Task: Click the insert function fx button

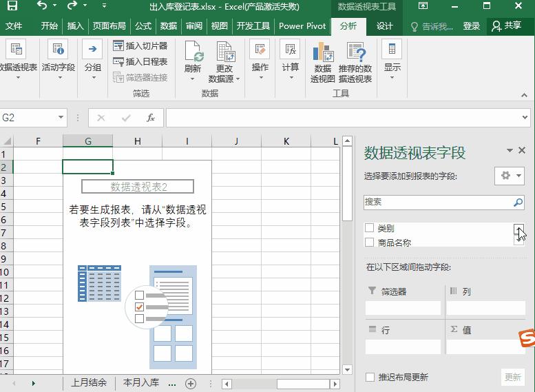Action: [151, 118]
